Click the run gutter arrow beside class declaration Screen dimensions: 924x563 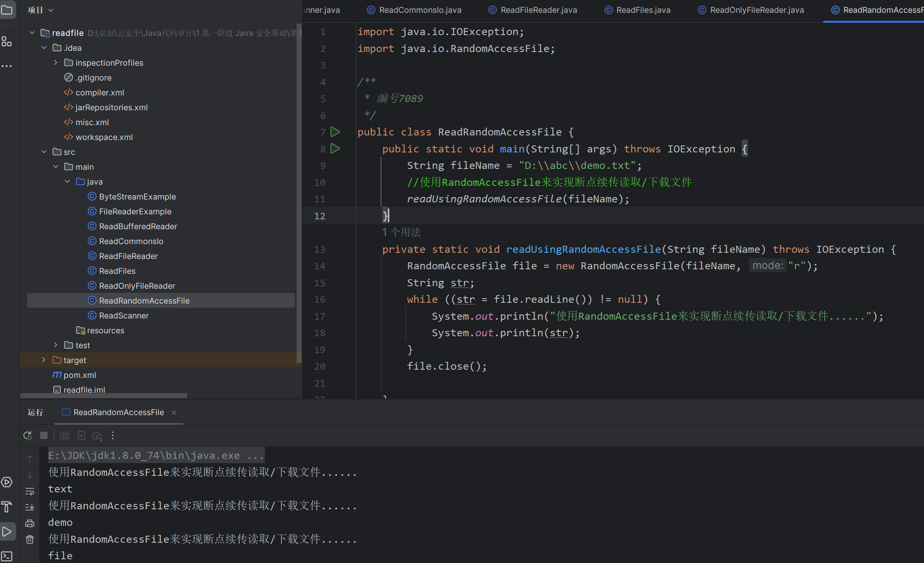pyautogui.click(x=335, y=132)
